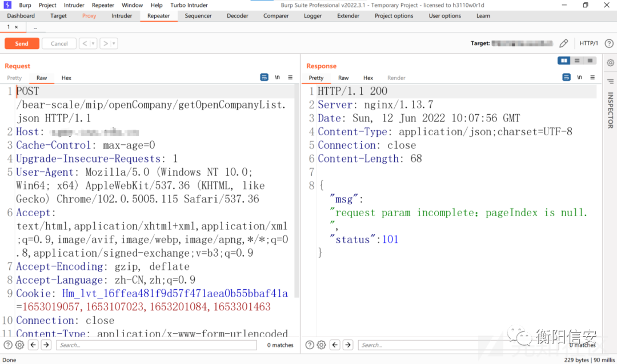Edit target with the pencil icon
The image size is (617, 364).
pos(563,43)
